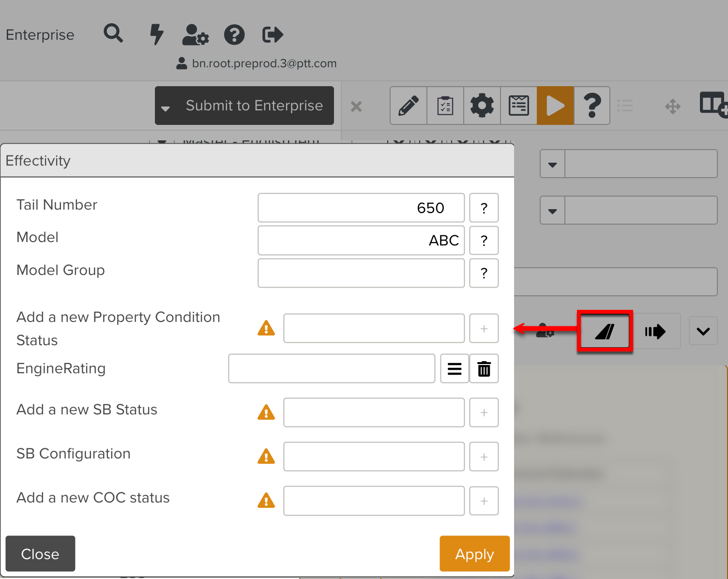The width and height of the screenshot is (728, 579).
Task: Click the Tail Number field showing 650
Action: 361,208
